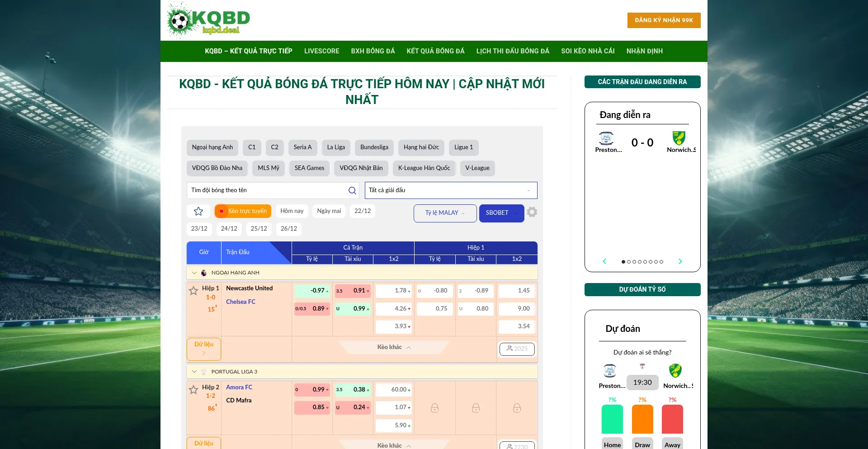868x449 pixels.
Task: Activate the favorites star filter
Action: coord(198,211)
